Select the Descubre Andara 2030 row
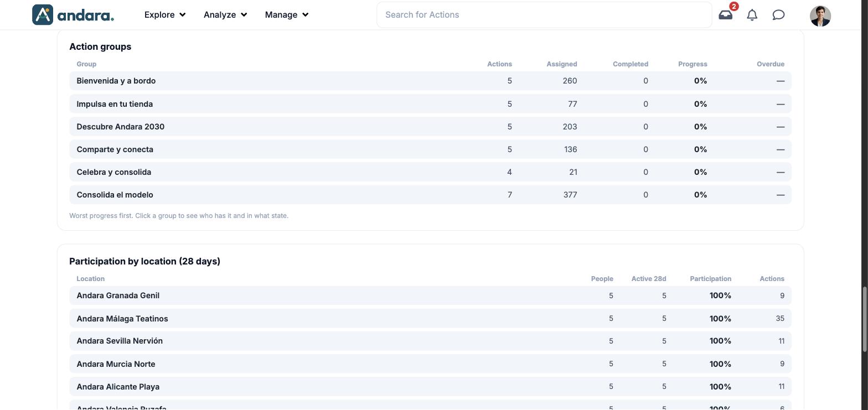Screen dimensions: 868x410 coord(430,127)
